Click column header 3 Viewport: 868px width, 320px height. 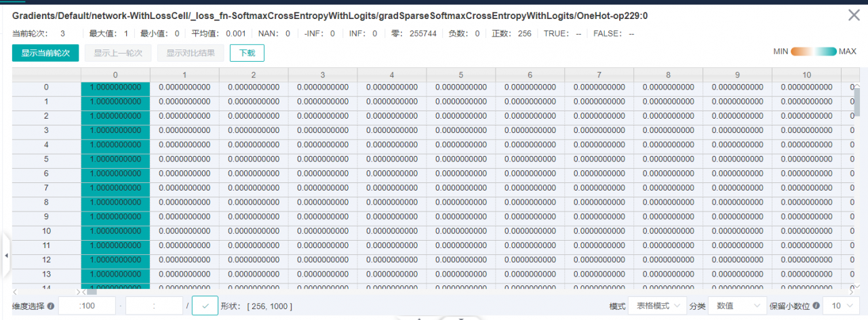point(323,75)
